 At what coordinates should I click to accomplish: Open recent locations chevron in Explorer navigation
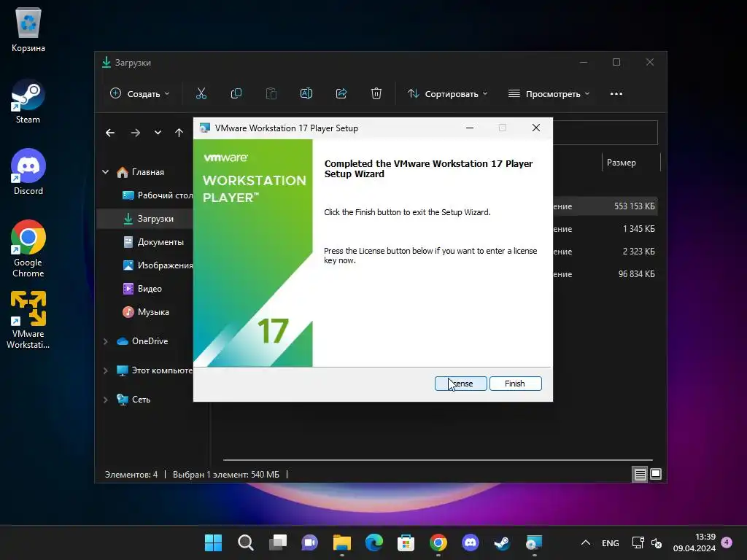click(x=158, y=133)
